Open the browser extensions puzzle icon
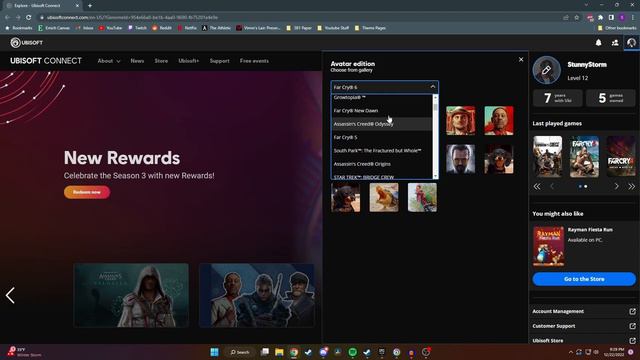The width and height of the screenshot is (640, 360). pos(600,18)
